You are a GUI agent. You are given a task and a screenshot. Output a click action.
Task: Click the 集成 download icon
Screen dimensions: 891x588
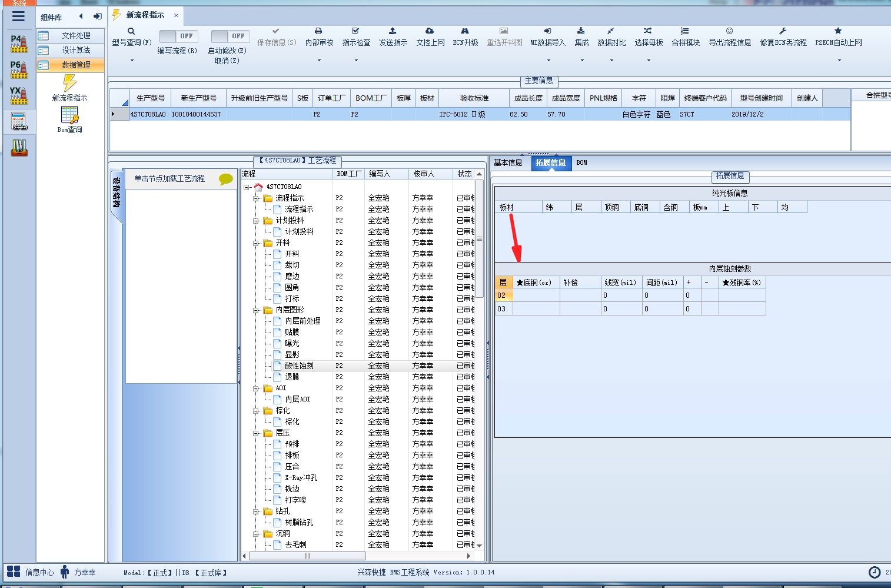[x=581, y=31]
